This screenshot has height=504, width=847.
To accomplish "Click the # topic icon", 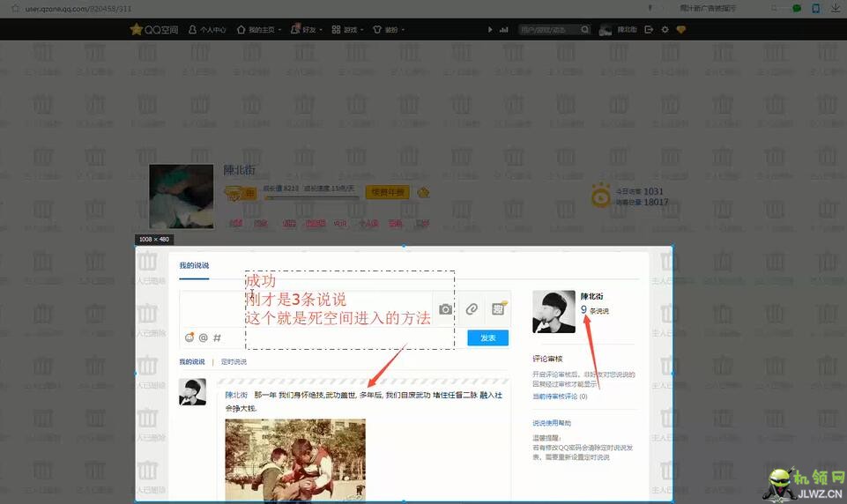I will tap(217, 337).
